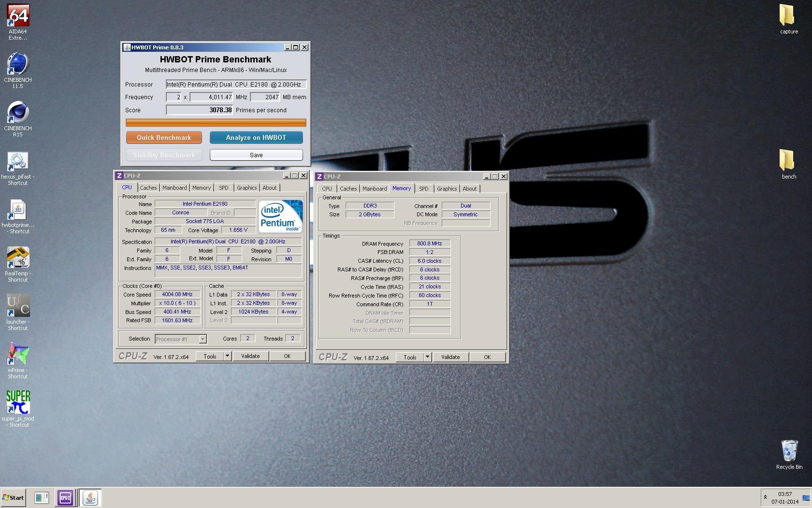Image resolution: width=812 pixels, height=508 pixels.
Task: Open the super_pi_mod shortcut icon
Action: tap(18, 409)
